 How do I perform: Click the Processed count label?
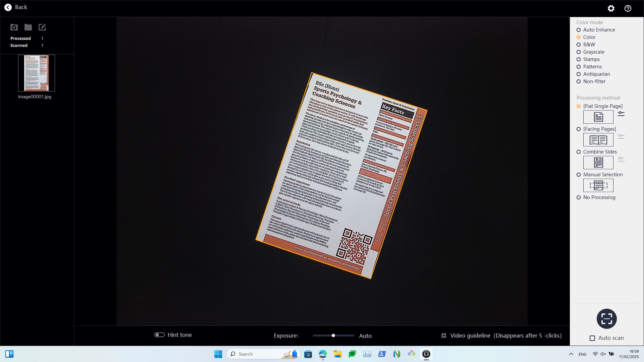pyautogui.click(x=20, y=38)
